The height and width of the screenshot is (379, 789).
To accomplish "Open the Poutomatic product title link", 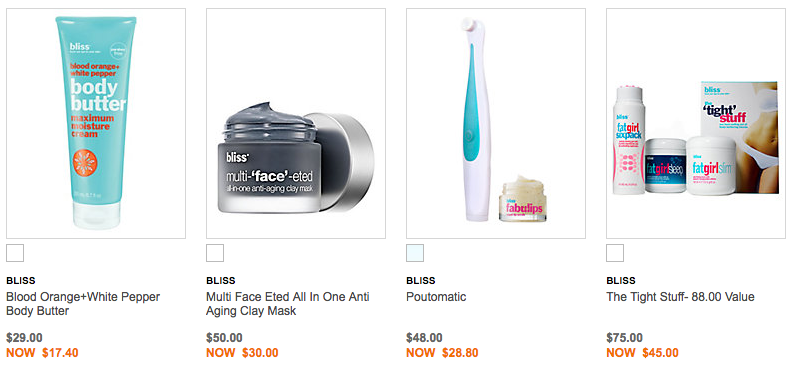I will click(x=436, y=297).
